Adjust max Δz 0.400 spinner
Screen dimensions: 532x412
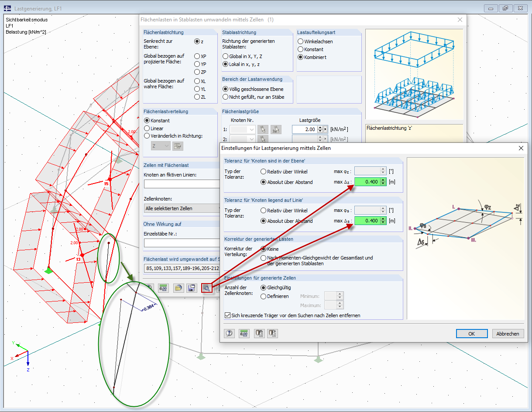pos(383,182)
